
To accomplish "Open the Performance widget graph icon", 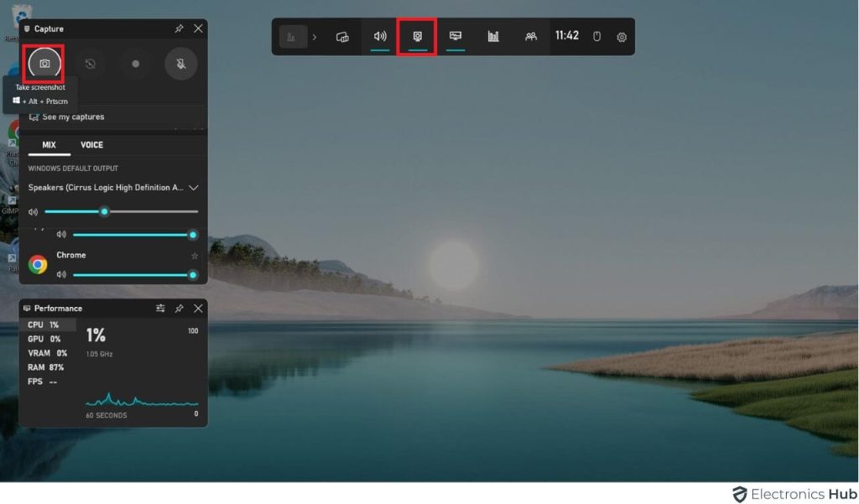I will [492, 36].
